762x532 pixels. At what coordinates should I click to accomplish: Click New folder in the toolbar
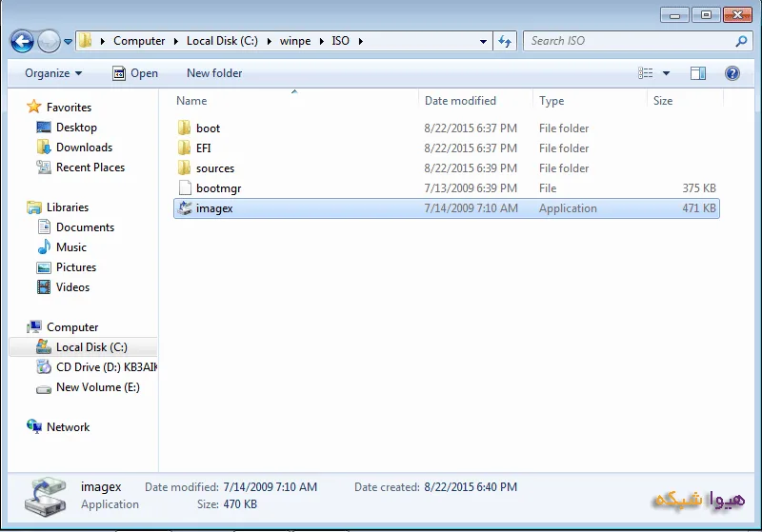[214, 73]
